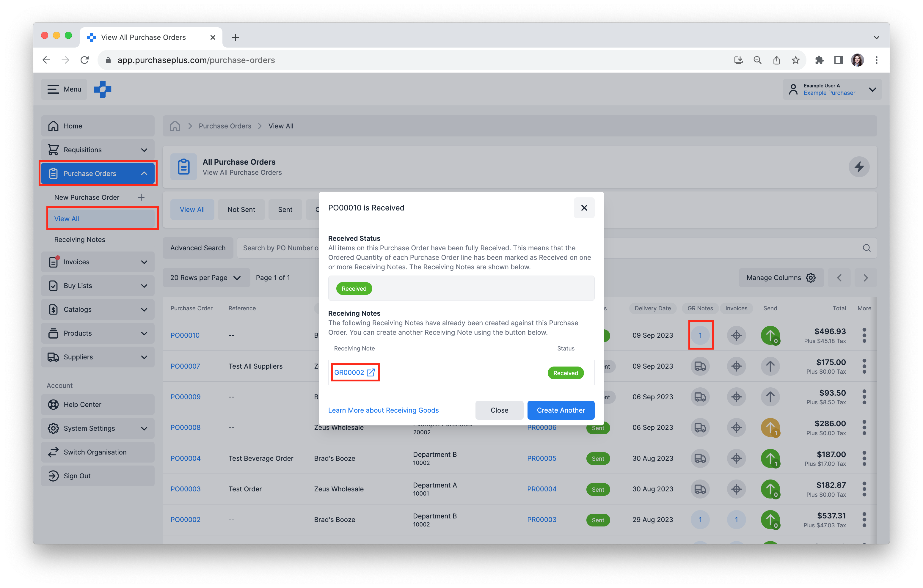Click green send arrow icon for PO00004
Screen dimensions: 923x588
pyautogui.click(x=770, y=458)
